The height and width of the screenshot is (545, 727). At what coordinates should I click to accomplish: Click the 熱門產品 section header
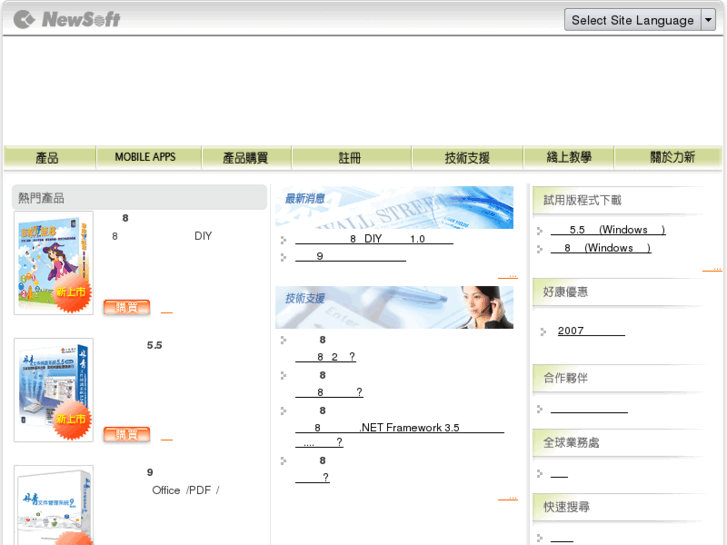tap(140, 198)
